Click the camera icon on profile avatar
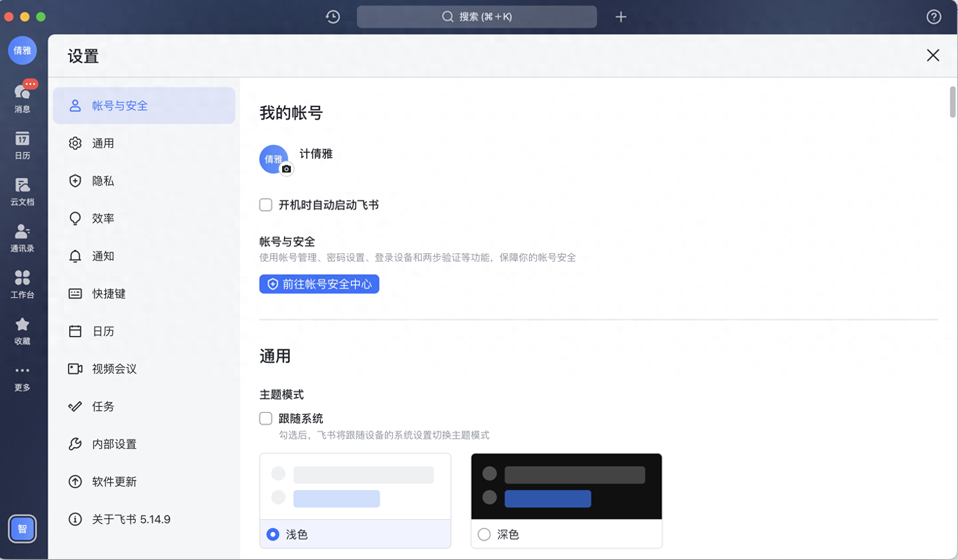 point(287,169)
